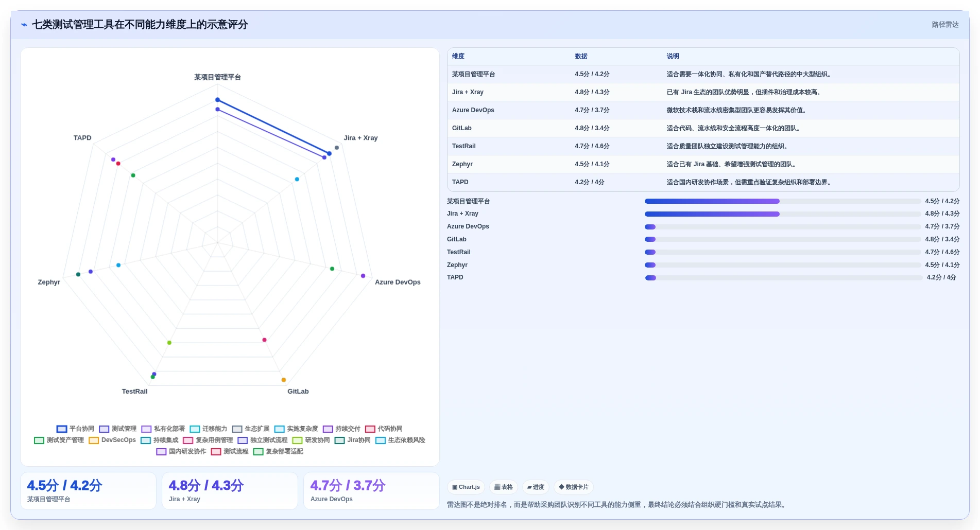Click the 说明 column header
Viewport: 980px width, 530px height.
click(x=673, y=56)
